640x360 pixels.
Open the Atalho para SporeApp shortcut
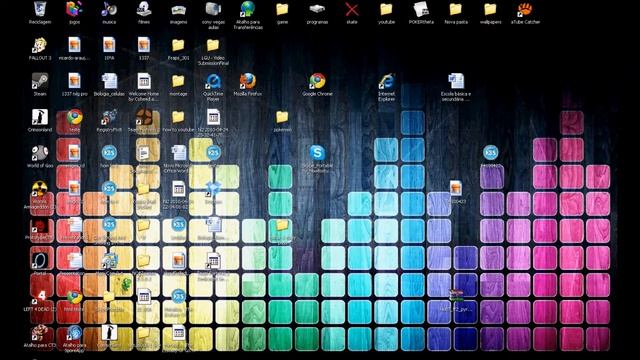pos(74,333)
